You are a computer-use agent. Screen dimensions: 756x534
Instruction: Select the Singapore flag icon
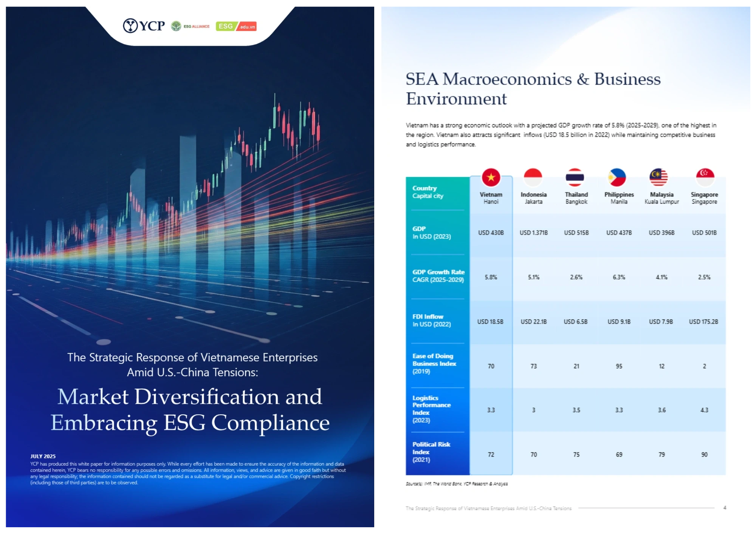(703, 177)
